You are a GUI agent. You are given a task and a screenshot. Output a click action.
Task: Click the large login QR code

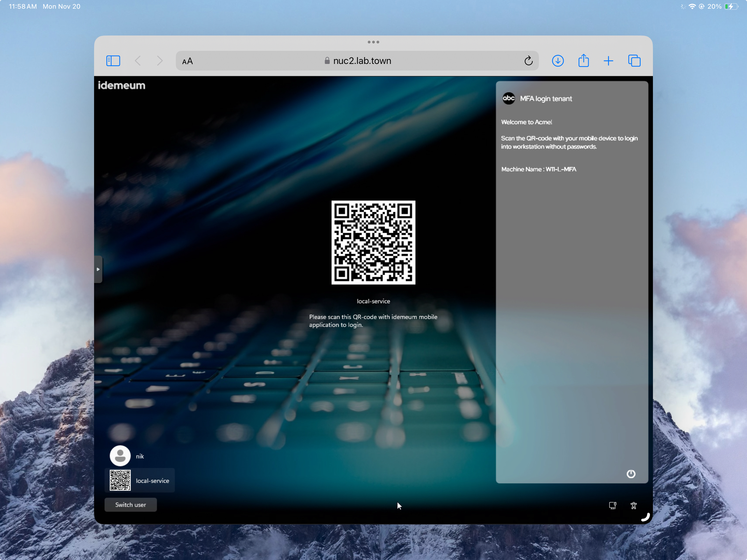[x=373, y=242]
